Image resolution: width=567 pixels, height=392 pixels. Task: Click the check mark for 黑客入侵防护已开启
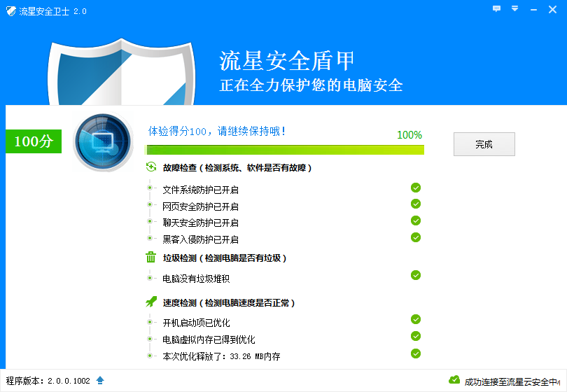tap(416, 237)
